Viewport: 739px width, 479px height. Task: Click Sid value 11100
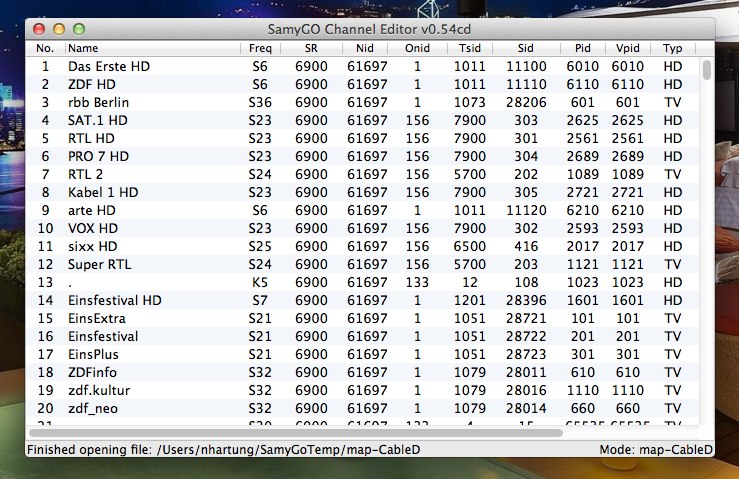(526, 66)
